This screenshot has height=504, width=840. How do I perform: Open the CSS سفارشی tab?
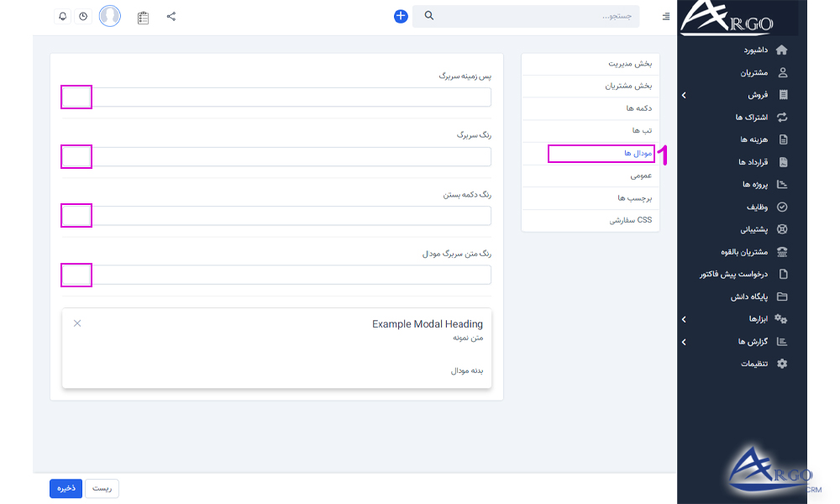click(628, 219)
